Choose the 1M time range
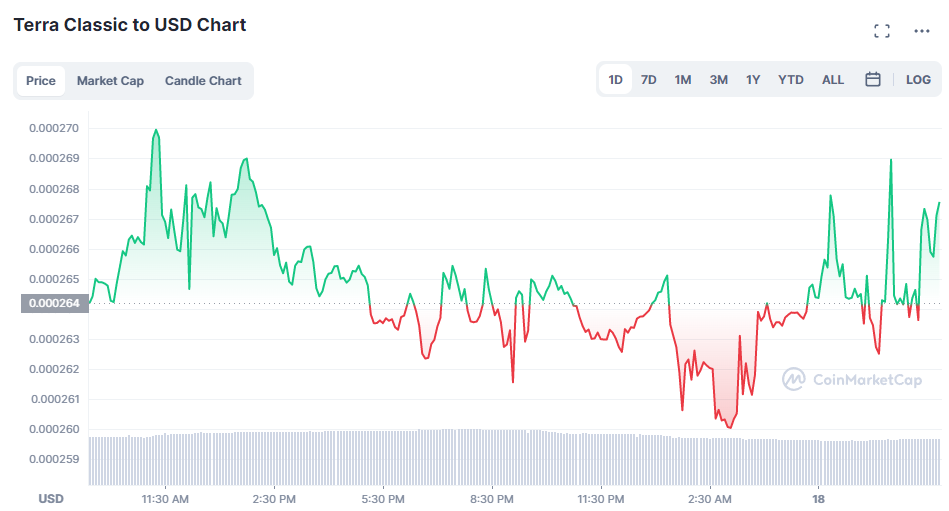Image resolution: width=949 pixels, height=511 pixels. point(683,79)
